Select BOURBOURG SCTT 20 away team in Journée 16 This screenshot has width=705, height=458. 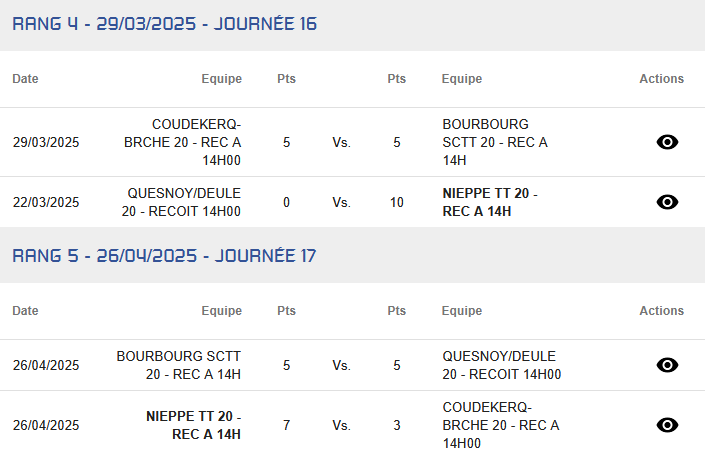495,142
